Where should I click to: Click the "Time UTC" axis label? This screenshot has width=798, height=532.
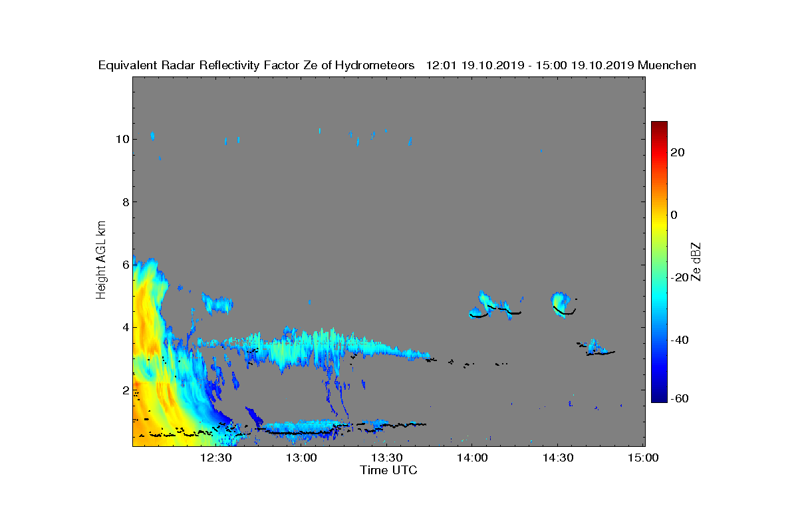tap(389, 470)
